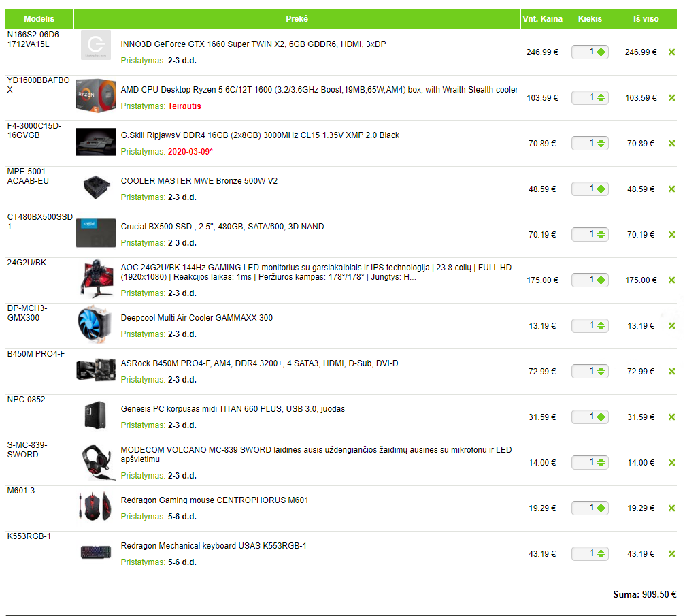Remove MODECOM VOLCANO headset from cart
The width and height of the screenshot is (685, 616).
pyautogui.click(x=671, y=463)
